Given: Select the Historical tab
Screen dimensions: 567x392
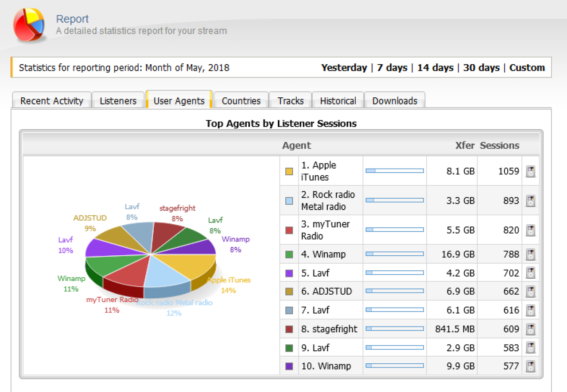Looking at the screenshot, I should coord(338,101).
